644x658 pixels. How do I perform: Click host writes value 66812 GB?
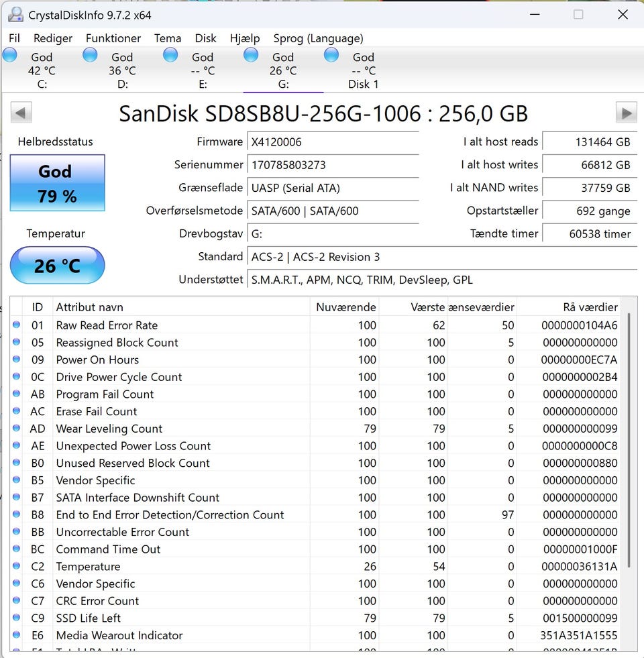(x=590, y=165)
